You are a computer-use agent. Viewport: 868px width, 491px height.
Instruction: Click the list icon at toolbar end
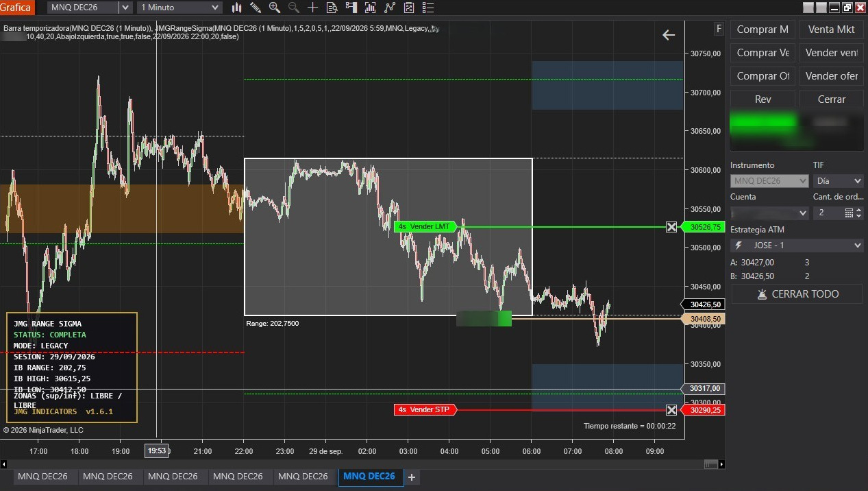(428, 8)
